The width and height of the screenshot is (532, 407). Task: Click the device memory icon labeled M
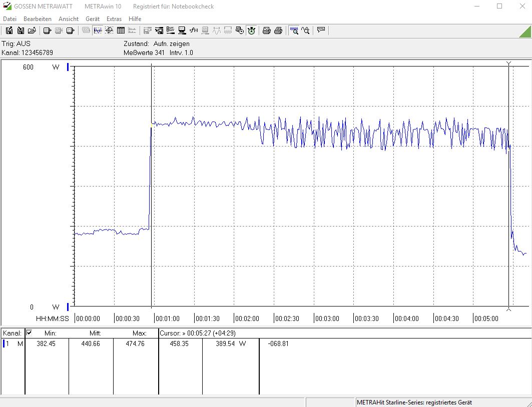pyautogui.click(x=70, y=30)
